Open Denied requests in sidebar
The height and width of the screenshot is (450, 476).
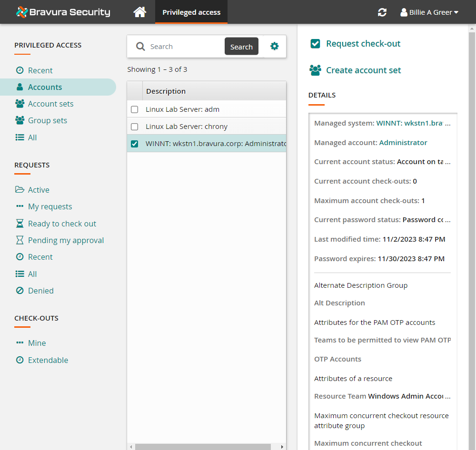pos(40,291)
